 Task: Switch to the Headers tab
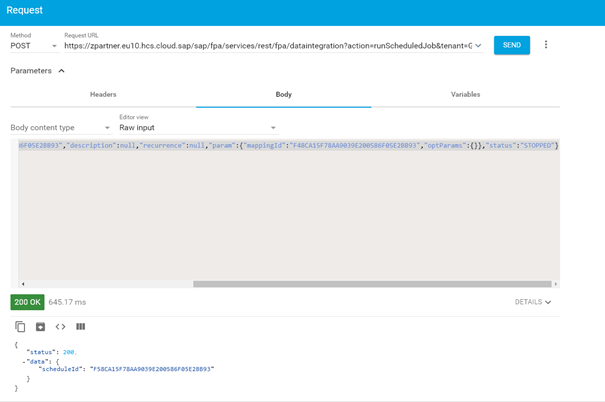[x=103, y=95]
